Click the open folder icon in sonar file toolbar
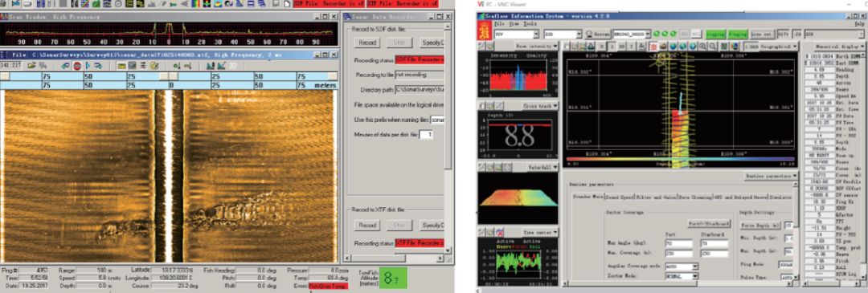Image resolution: width=868 pixels, height=293 pixels. click(x=31, y=65)
